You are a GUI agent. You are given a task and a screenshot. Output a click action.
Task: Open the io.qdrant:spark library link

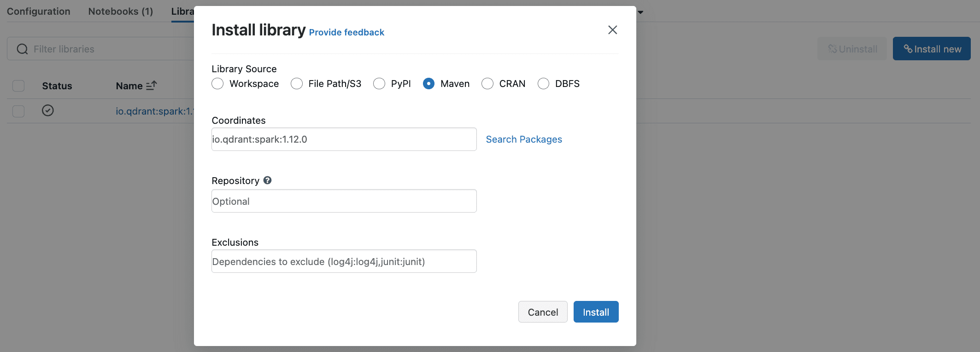point(154,111)
